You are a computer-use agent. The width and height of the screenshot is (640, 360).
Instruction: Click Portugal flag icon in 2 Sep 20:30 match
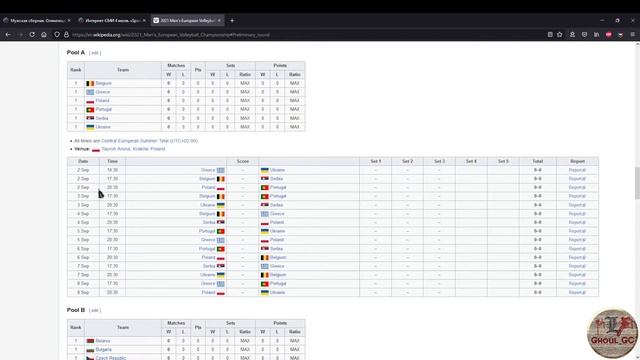point(264,187)
